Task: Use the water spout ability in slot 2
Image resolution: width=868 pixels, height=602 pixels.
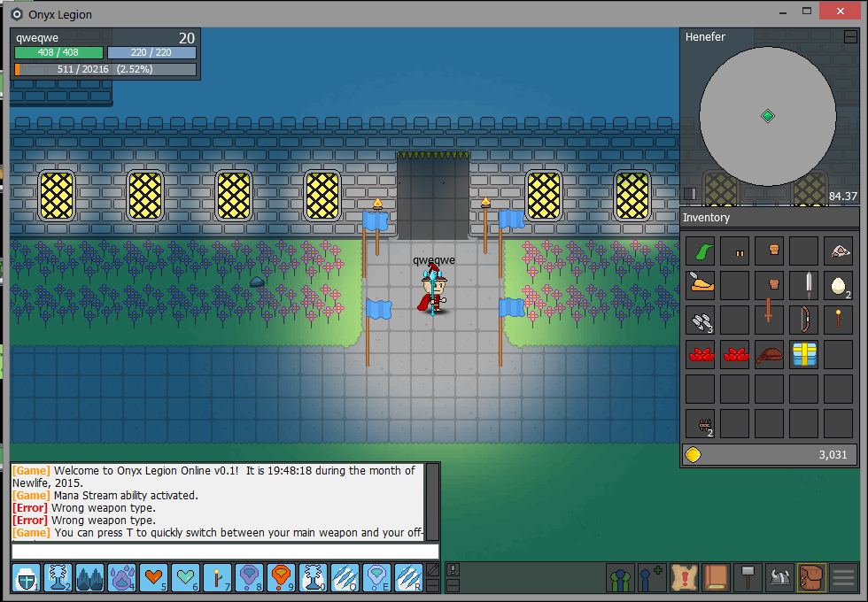Action: 58,577
